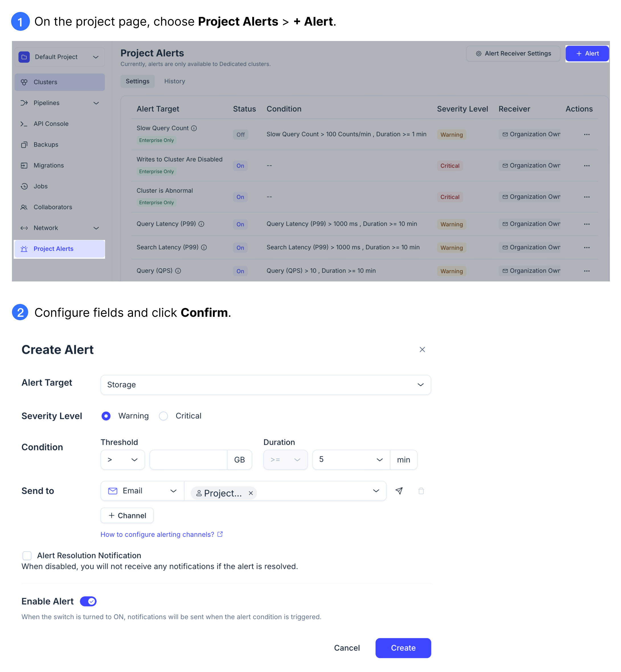This screenshot has width=621, height=672.
Task: Enable the Alert Resolution Notification checkbox
Action: coord(28,556)
